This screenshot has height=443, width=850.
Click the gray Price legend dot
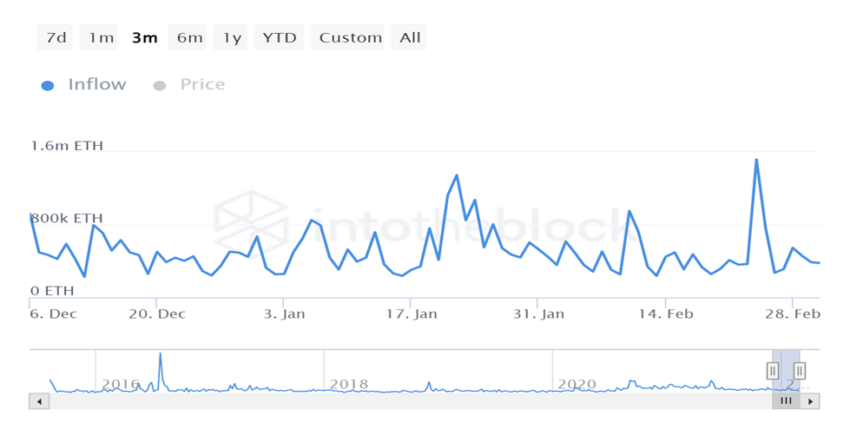[x=159, y=86]
